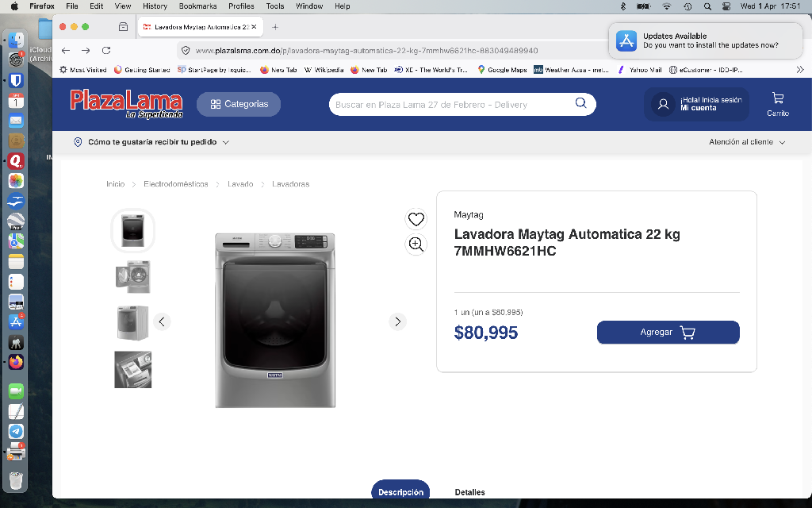Open Firefox tab overview button
This screenshot has height=508, width=812.
123,27
